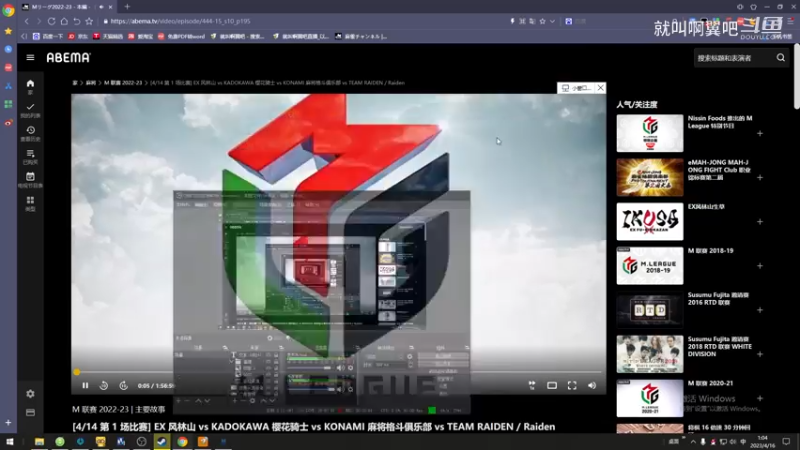The width and height of the screenshot is (800, 450).
Task: Click the video volume speaker icon
Action: 592,386
